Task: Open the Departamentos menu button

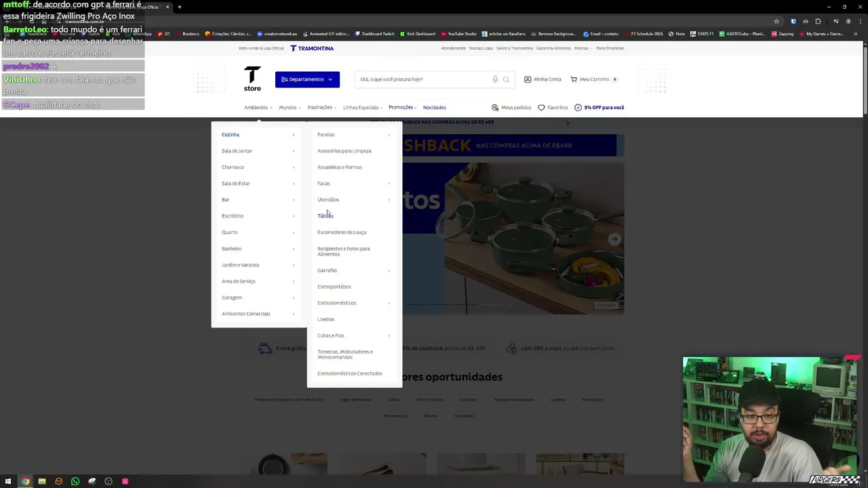Action: tap(307, 79)
